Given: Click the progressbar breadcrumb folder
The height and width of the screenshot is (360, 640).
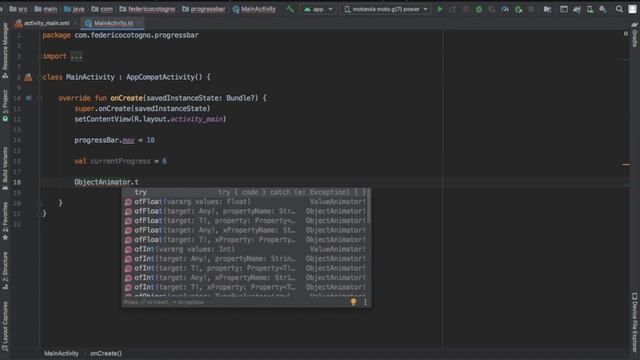Looking at the screenshot, I should pyautogui.click(x=203, y=9).
